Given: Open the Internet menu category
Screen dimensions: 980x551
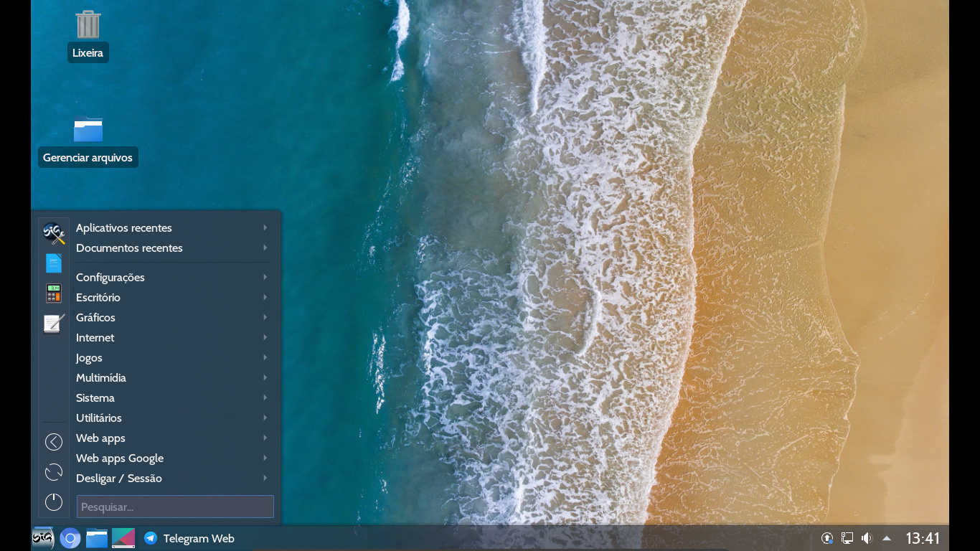Looking at the screenshot, I should click(x=95, y=338).
